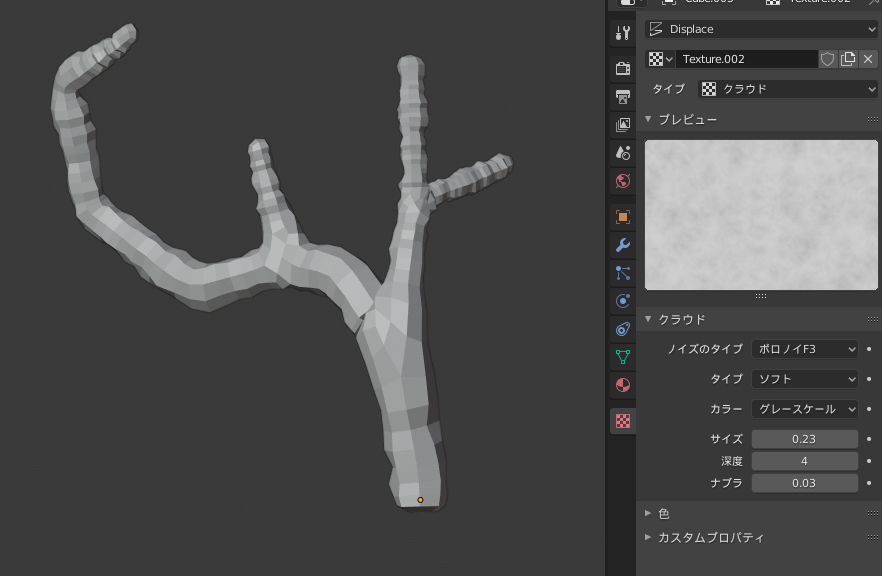
Task: Animate the タイプ ソフト property dot
Action: pyautogui.click(x=869, y=379)
